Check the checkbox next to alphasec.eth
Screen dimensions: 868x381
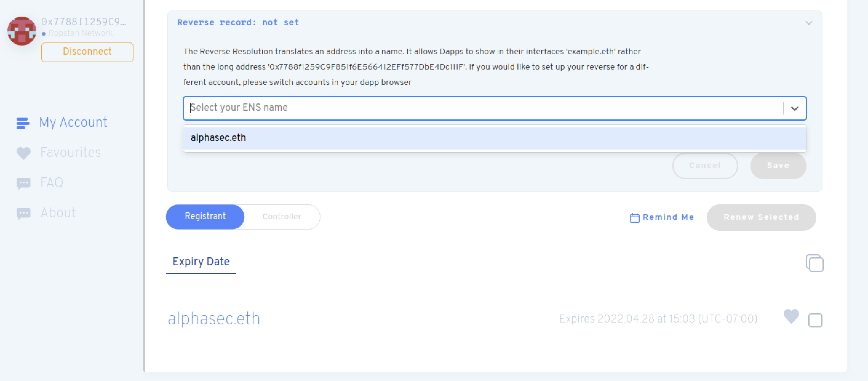(x=815, y=320)
